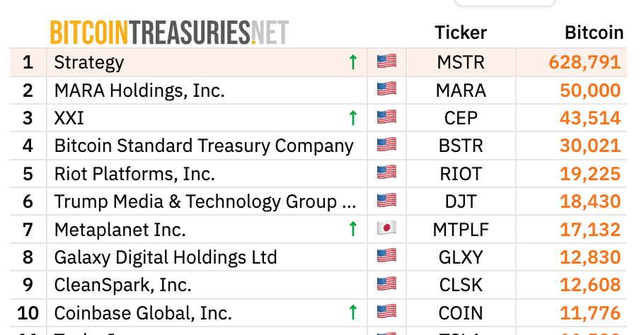This screenshot has width=644, height=335.
Task: Click the CLSK ticker cell
Action: pos(461,285)
